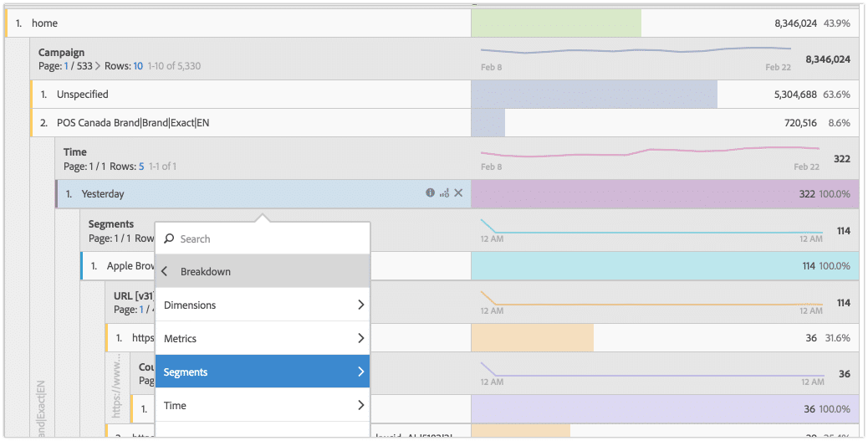
Task: Click the breakdown icon on Yesterday row
Action: coord(444,193)
